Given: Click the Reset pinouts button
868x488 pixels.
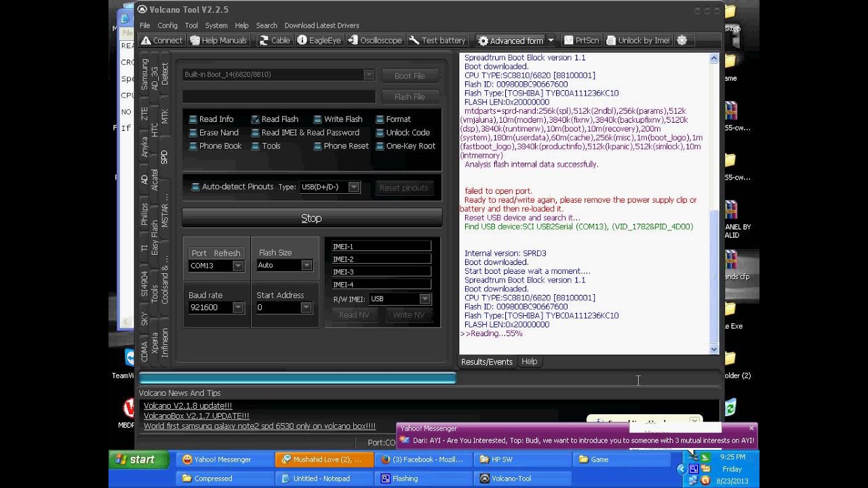Looking at the screenshot, I should pos(403,188).
